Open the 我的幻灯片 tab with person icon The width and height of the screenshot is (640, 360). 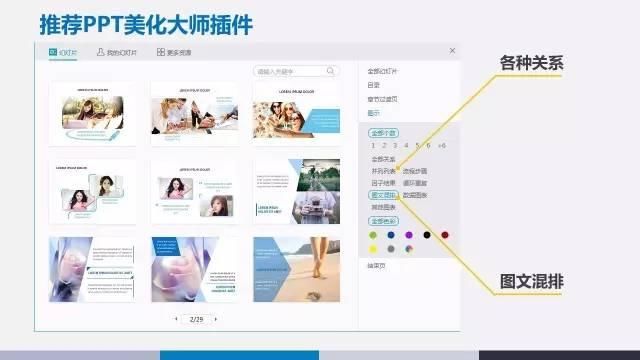click(117, 52)
